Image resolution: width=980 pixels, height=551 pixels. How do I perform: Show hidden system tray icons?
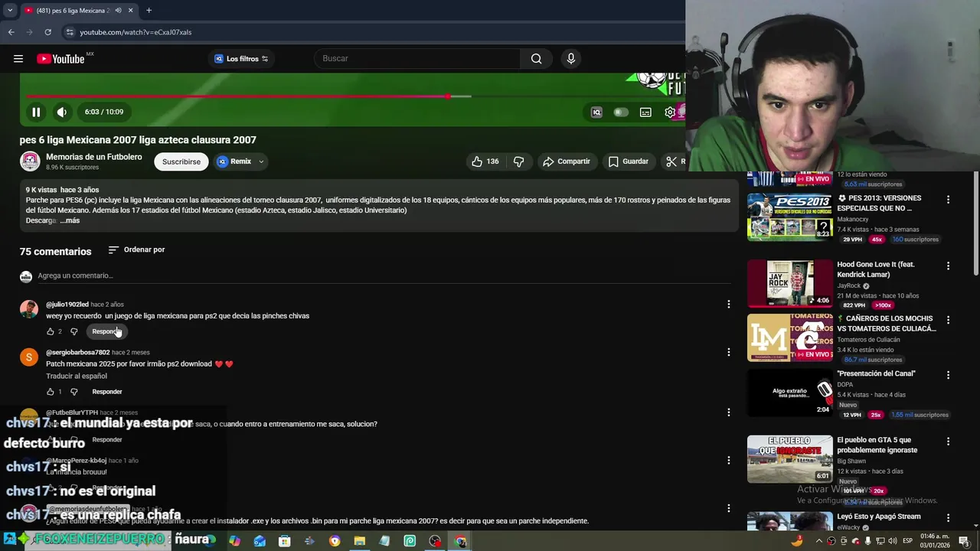pos(819,541)
